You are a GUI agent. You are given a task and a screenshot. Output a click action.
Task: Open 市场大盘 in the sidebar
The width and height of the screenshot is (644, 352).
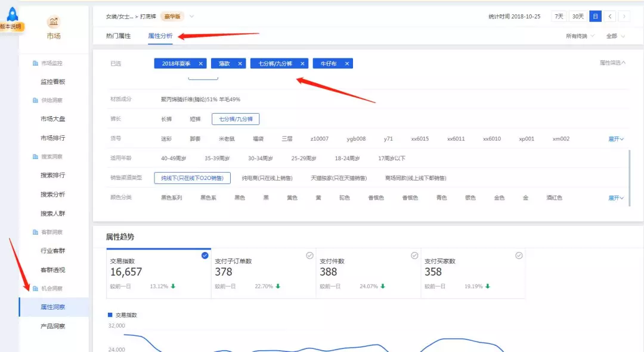(x=53, y=119)
